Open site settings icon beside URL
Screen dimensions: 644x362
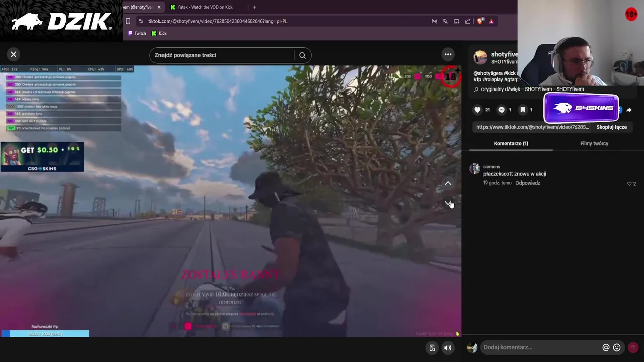[x=141, y=21]
